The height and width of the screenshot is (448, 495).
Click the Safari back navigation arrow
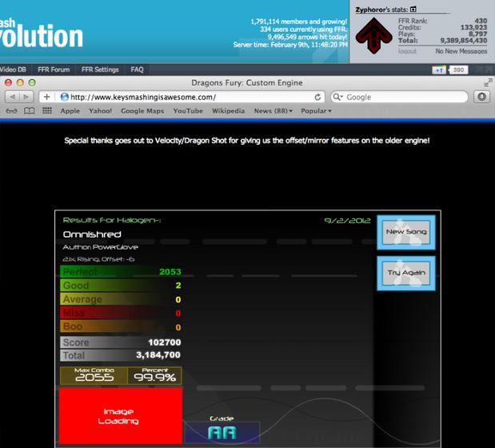(x=12, y=97)
